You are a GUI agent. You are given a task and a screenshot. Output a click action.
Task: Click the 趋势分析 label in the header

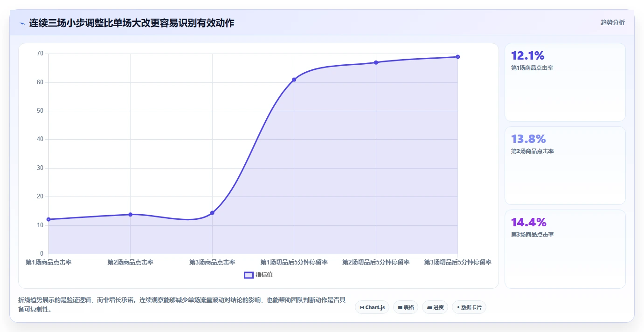click(x=612, y=22)
